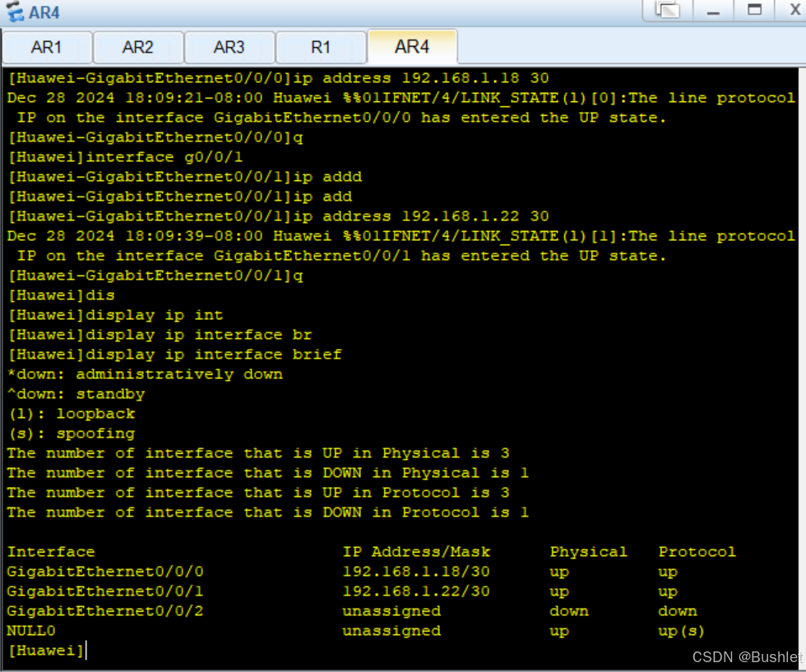Switch to the AR1 tab
The height and width of the screenshot is (672, 806).
click(47, 48)
